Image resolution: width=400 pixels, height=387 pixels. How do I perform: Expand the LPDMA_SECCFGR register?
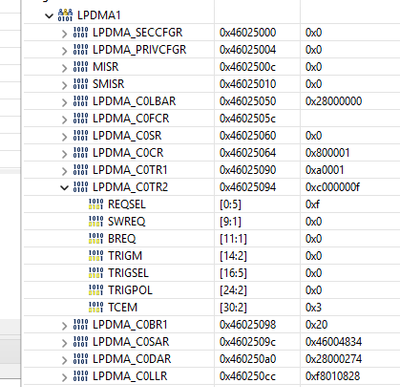[x=64, y=33]
